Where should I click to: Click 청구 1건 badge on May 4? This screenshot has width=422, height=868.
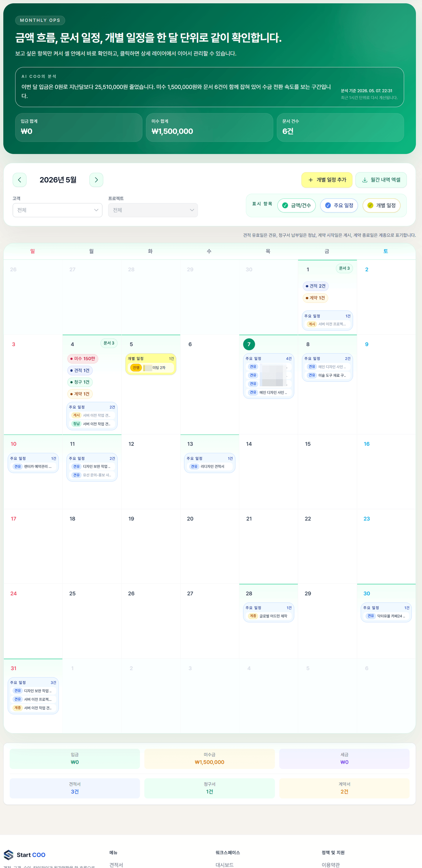pos(80,382)
